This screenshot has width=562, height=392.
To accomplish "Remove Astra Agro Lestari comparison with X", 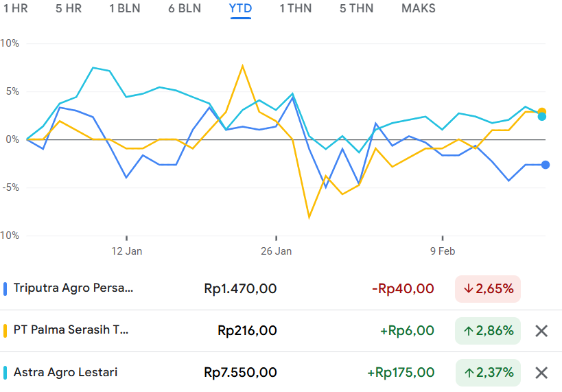I will pos(541,373).
